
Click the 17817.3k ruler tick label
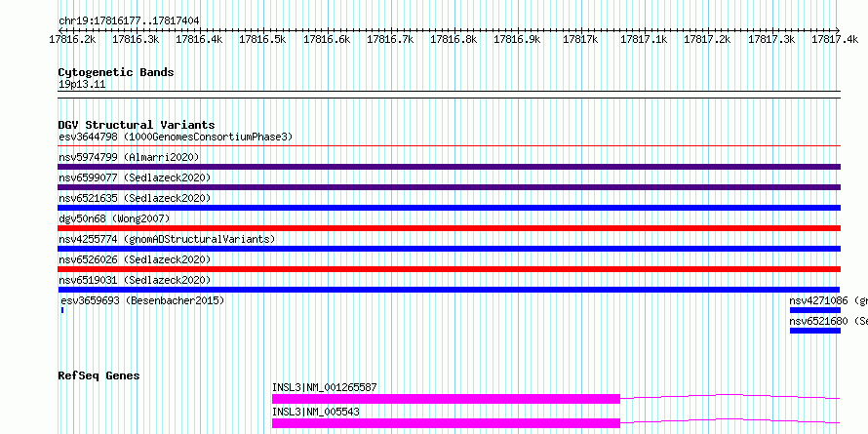tap(771, 39)
